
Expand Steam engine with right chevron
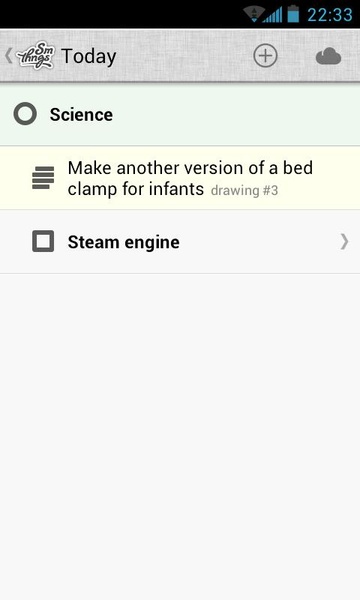[344, 242]
